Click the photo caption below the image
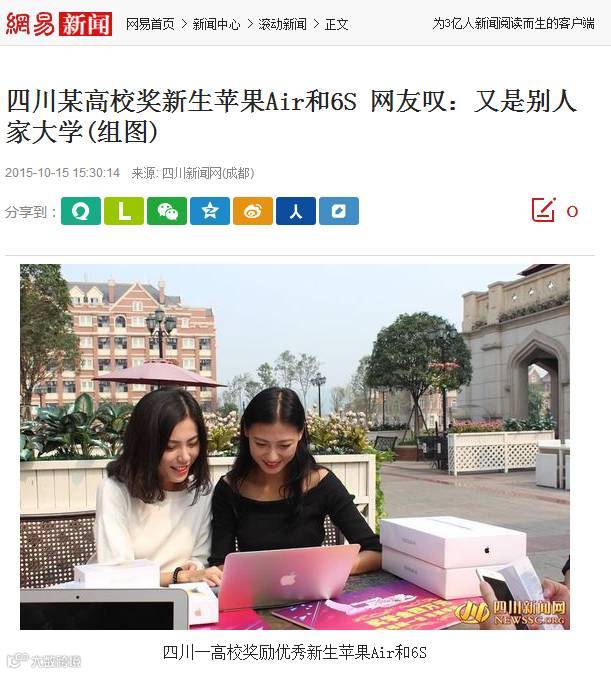 [x=295, y=652]
